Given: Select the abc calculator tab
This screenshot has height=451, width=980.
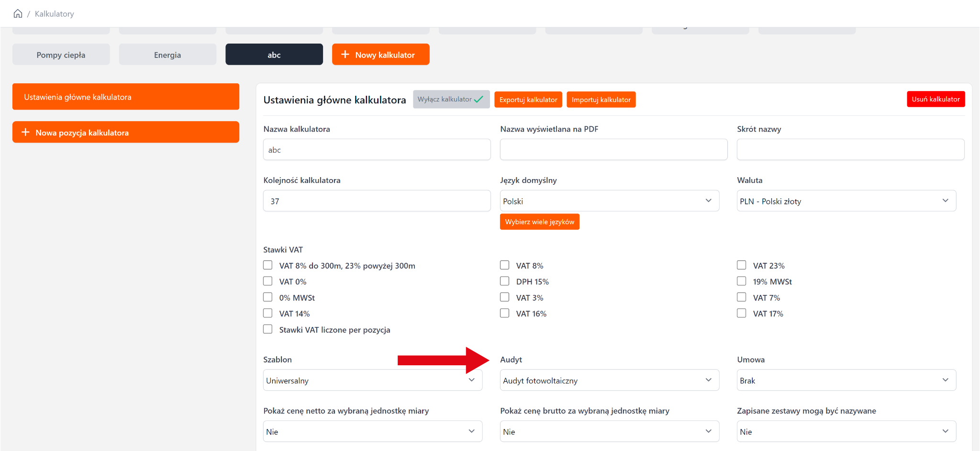Looking at the screenshot, I should [274, 55].
